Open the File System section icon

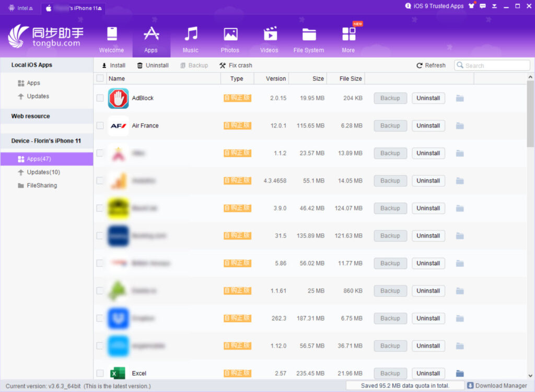click(309, 34)
